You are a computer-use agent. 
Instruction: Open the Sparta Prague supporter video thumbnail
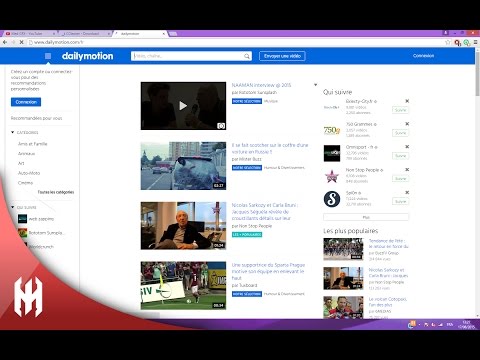183,286
